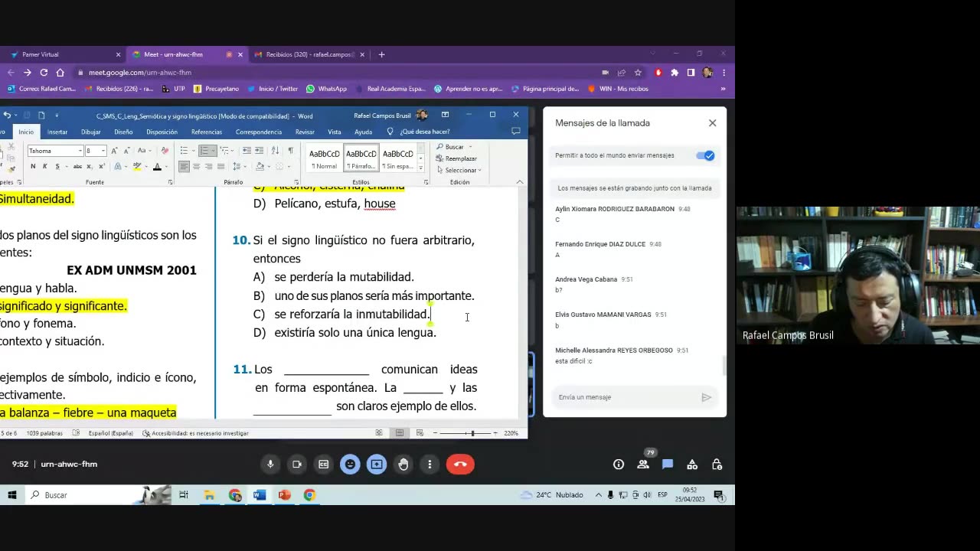The image size is (980, 551).
Task: Send the chat message arrow
Action: click(x=706, y=397)
